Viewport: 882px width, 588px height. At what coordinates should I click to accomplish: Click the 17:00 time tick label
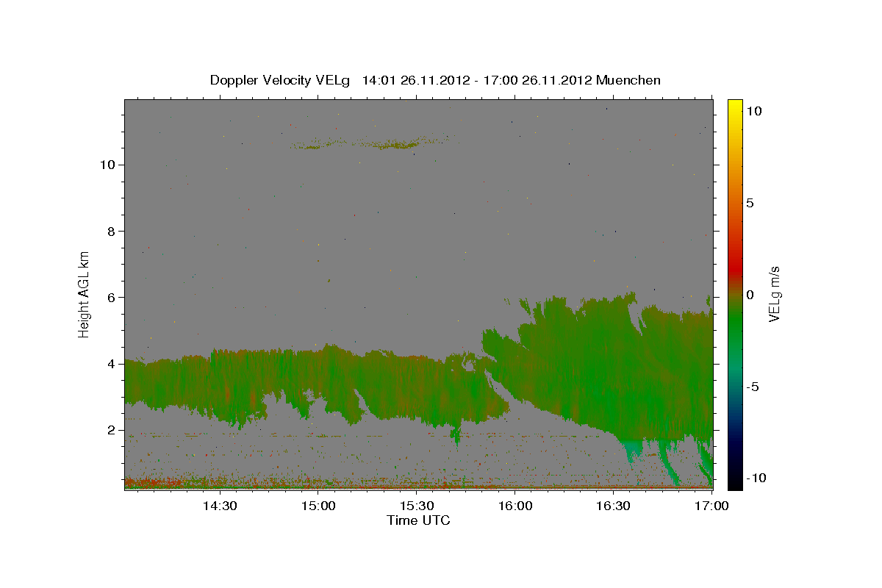[711, 506]
